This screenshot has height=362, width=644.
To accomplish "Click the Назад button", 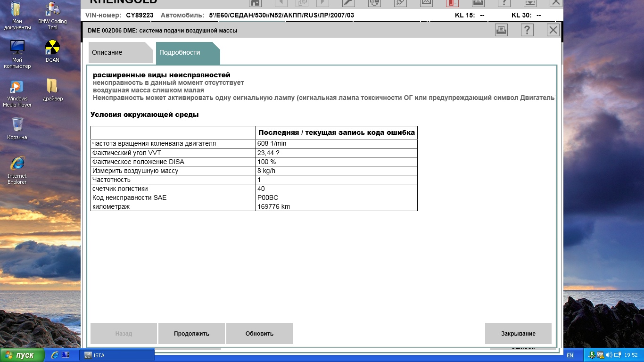I will 124,333.
